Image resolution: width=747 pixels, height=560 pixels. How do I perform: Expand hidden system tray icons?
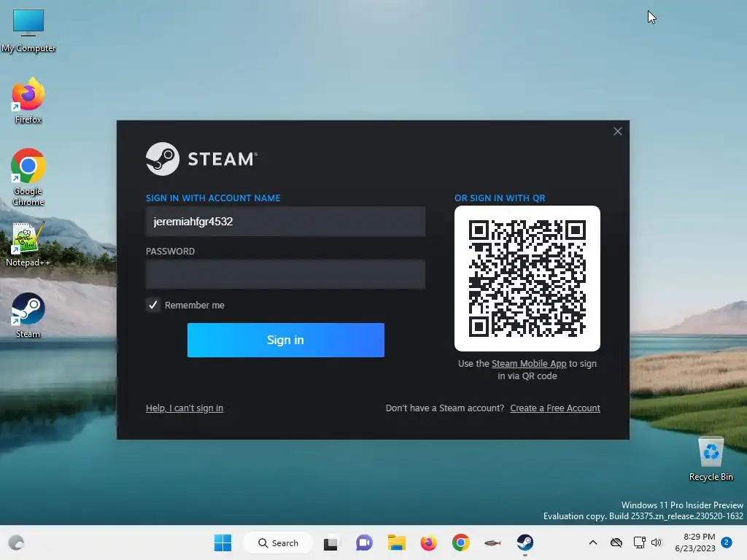click(x=592, y=542)
